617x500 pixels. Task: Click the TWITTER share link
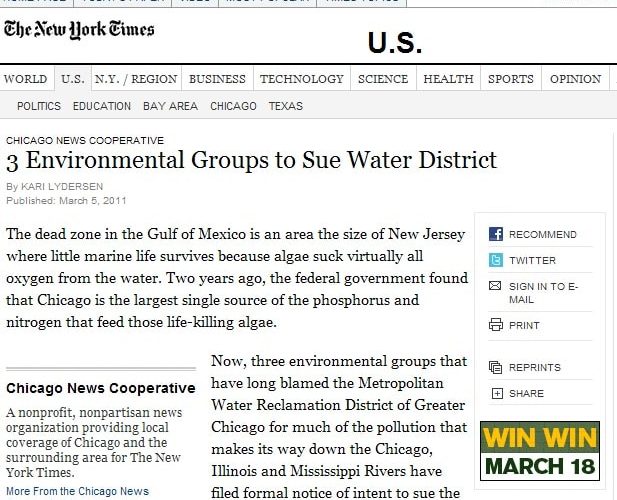(532, 260)
